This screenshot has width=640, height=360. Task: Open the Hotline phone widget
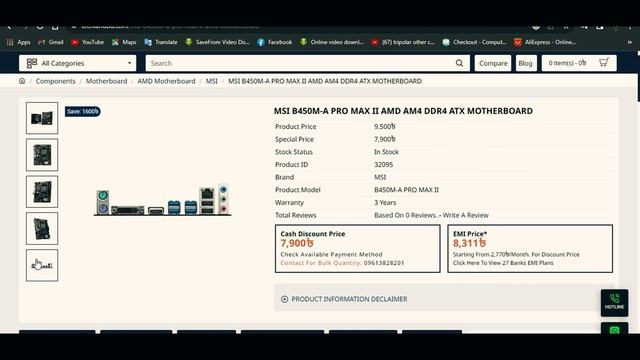click(x=614, y=303)
